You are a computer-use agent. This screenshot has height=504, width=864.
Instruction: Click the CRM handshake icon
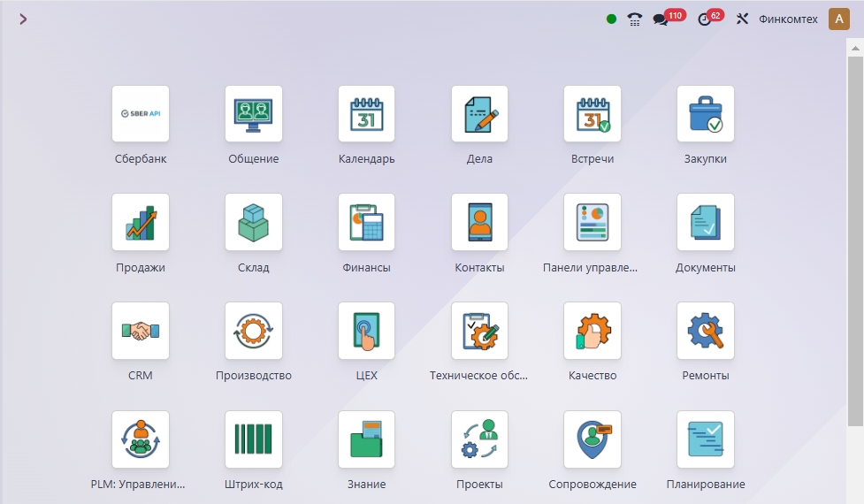(140, 331)
